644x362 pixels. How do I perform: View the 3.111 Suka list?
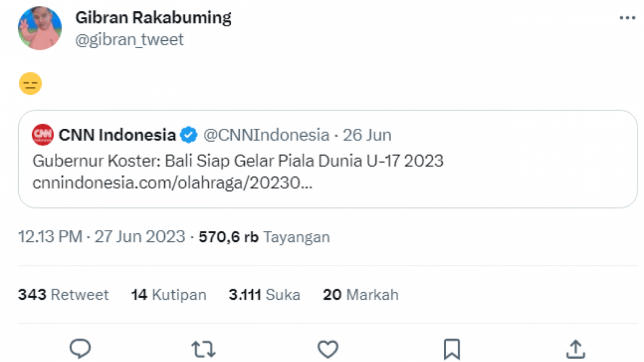pyautogui.click(x=265, y=294)
